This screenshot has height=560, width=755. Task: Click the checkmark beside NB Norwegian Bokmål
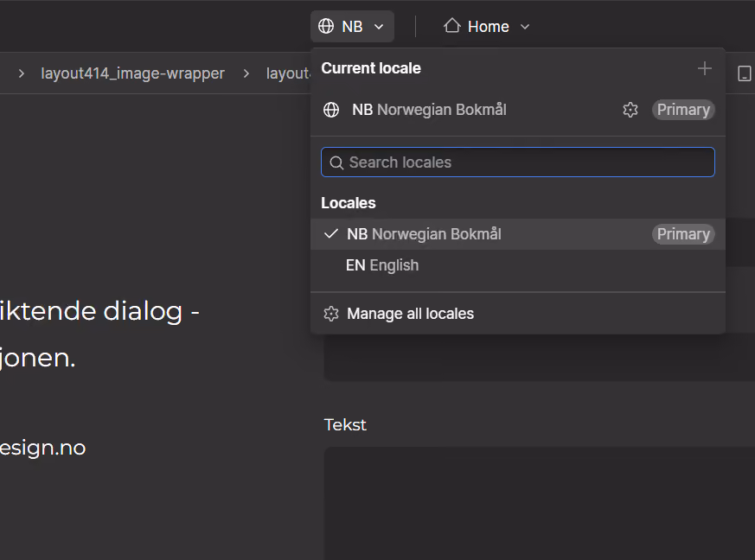330,234
